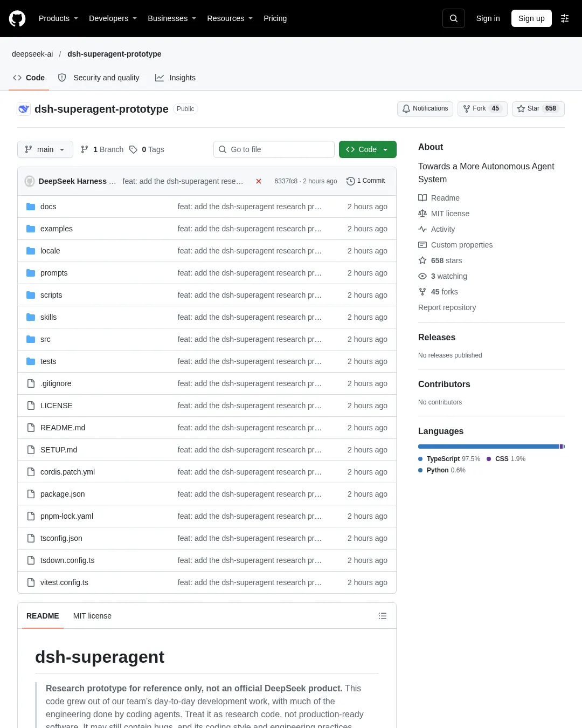Click the tests folder icon
Viewport: 582px width, 728px height.
point(31,361)
